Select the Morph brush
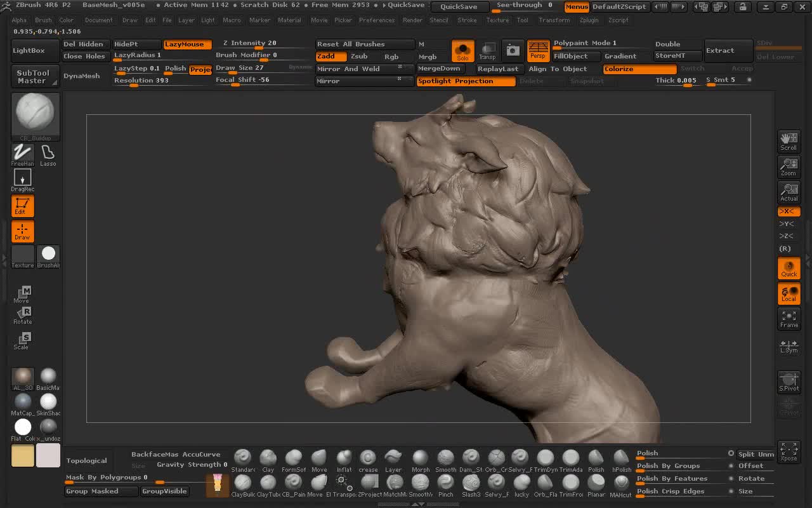 click(421, 461)
